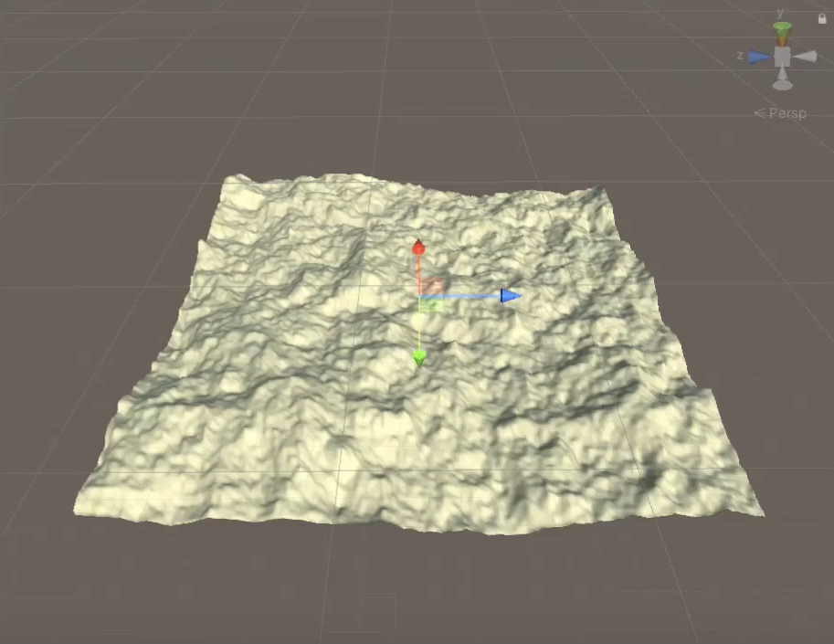Grab the red arrowhead of the move handle
The height and width of the screenshot is (644, 834).
[418, 248]
